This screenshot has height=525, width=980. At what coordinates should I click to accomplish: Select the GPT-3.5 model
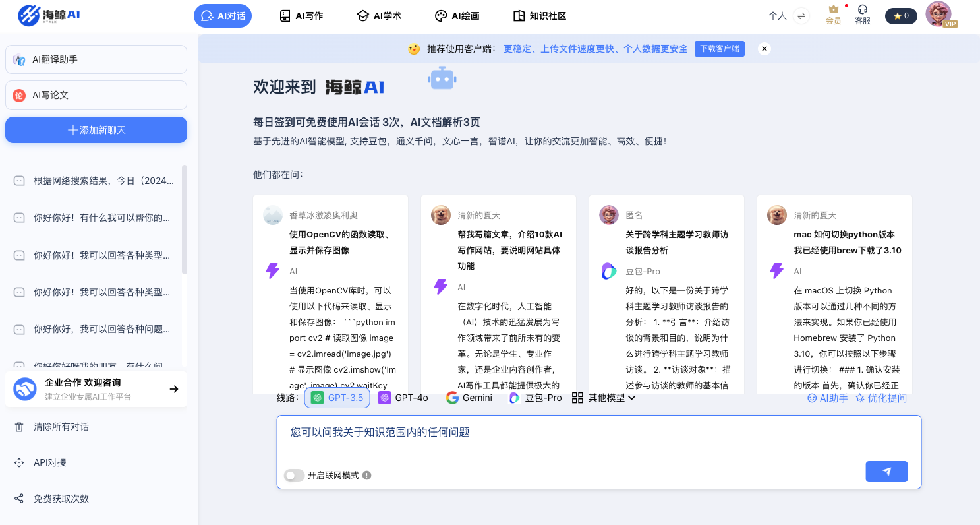click(337, 398)
